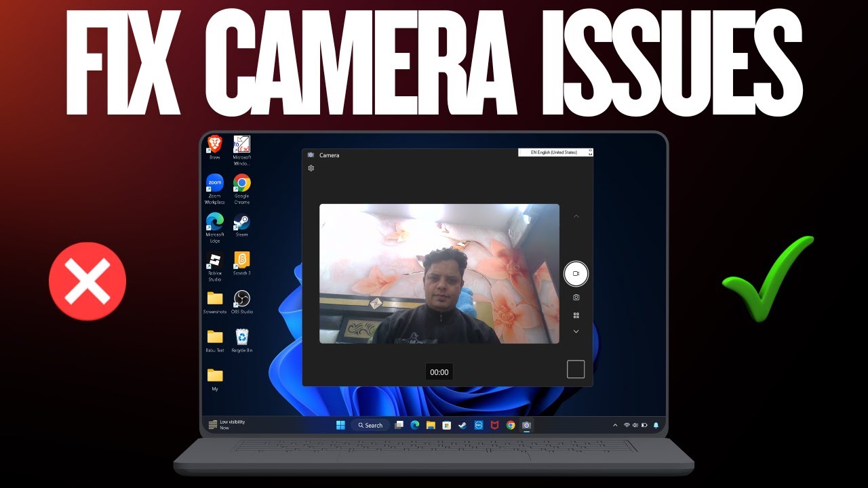Open Microsoft Store from the taskbar

tap(446, 426)
